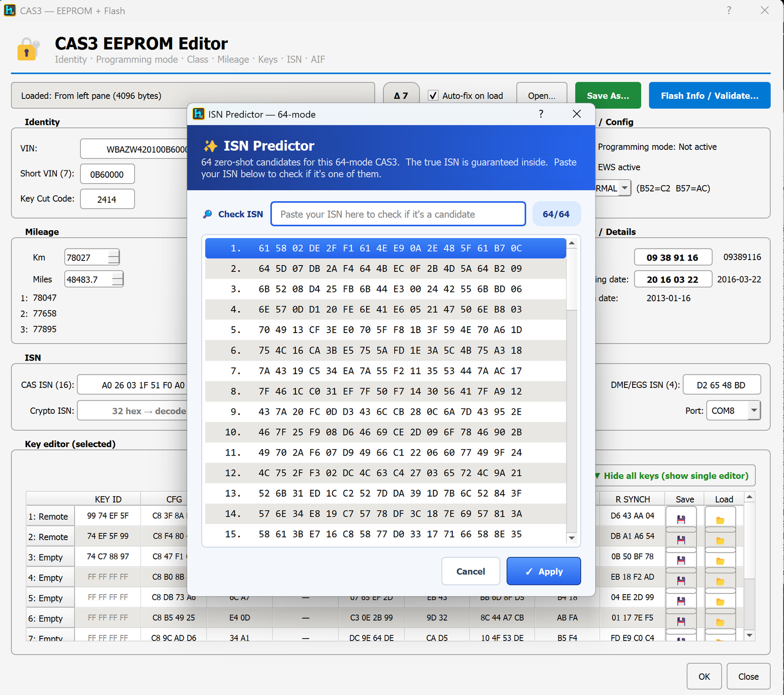This screenshot has width=784, height=695.
Task: Click save icon for key 2 Remote
Action: (x=681, y=540)
